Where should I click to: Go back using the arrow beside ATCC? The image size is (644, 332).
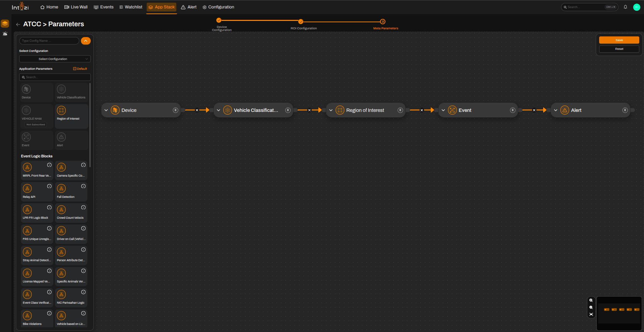(x=18, y=24)
